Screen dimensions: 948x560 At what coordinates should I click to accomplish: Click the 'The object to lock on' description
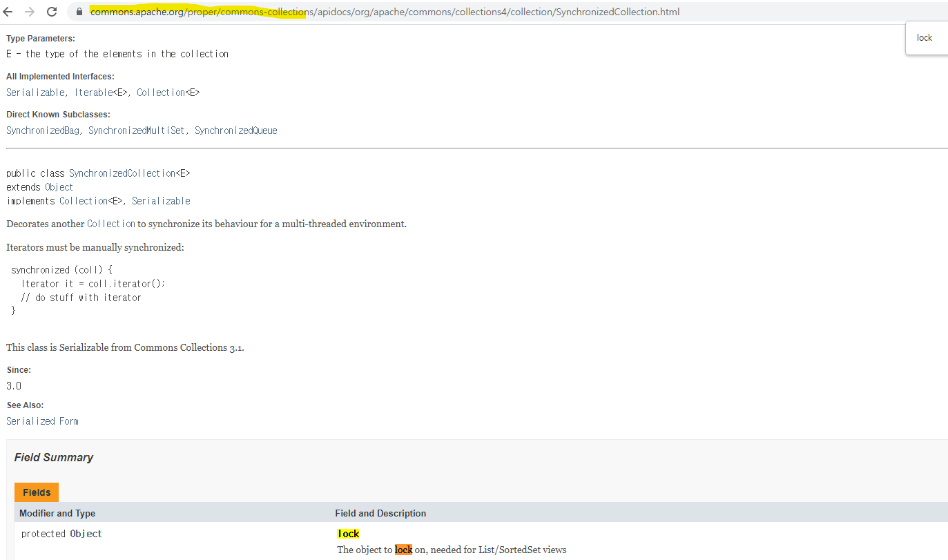(452, 550)
